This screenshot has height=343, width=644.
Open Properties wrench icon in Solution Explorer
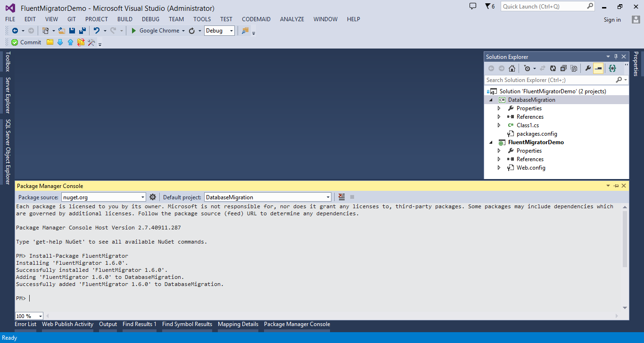(x=588, y=68)
